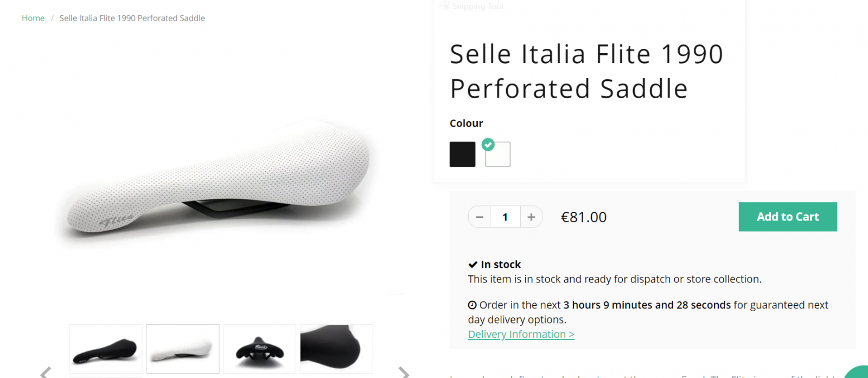Select the black colour swatch
Screen dimensions: 868x378
tap(462, 154)
